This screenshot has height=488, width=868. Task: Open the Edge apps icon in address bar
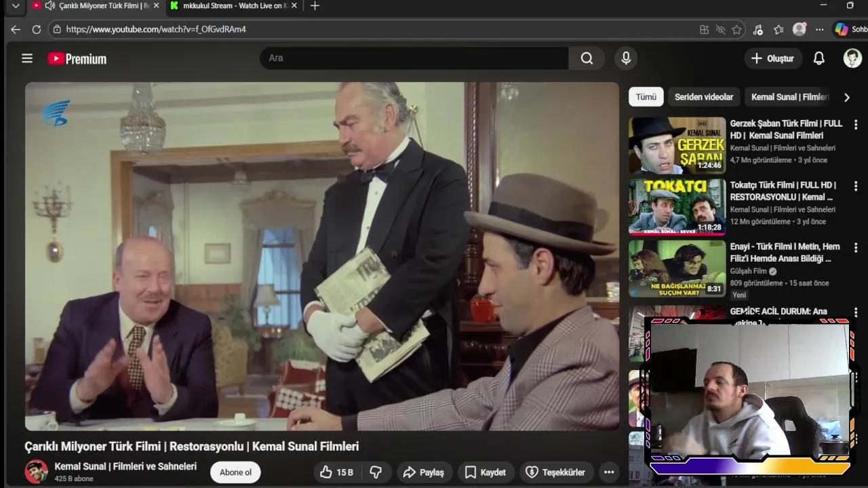coord(704,30)
